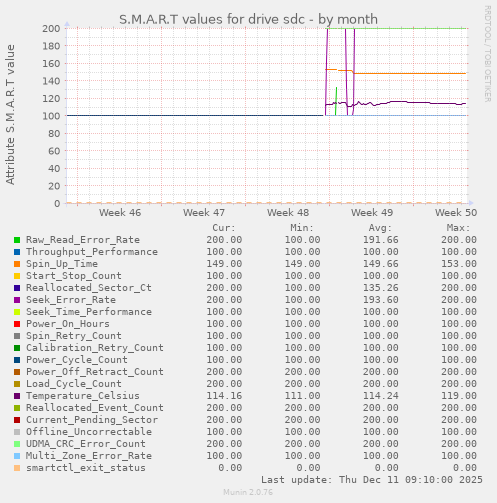Click the Start_Stop_Count yellow legend swatch
Image resolution: width=497 pixels, height=503 pixels.
(x=17, y=276)
